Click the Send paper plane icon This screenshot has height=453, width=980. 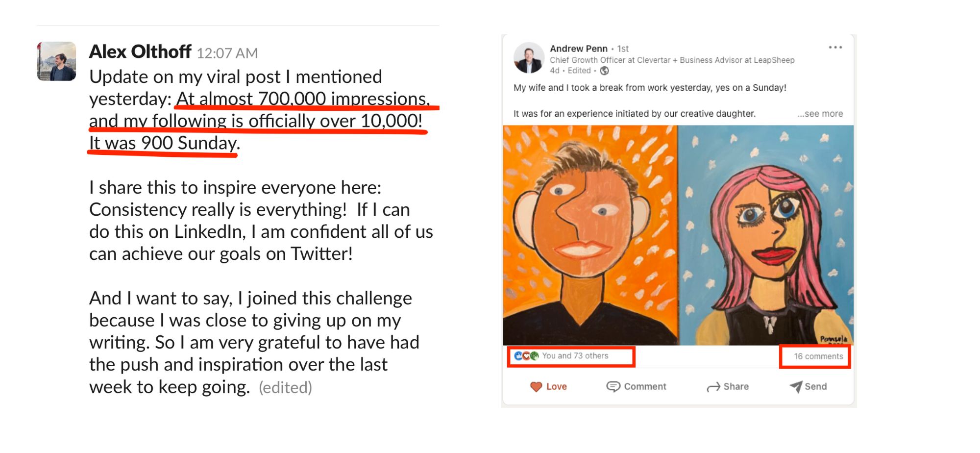pos(796,387)
